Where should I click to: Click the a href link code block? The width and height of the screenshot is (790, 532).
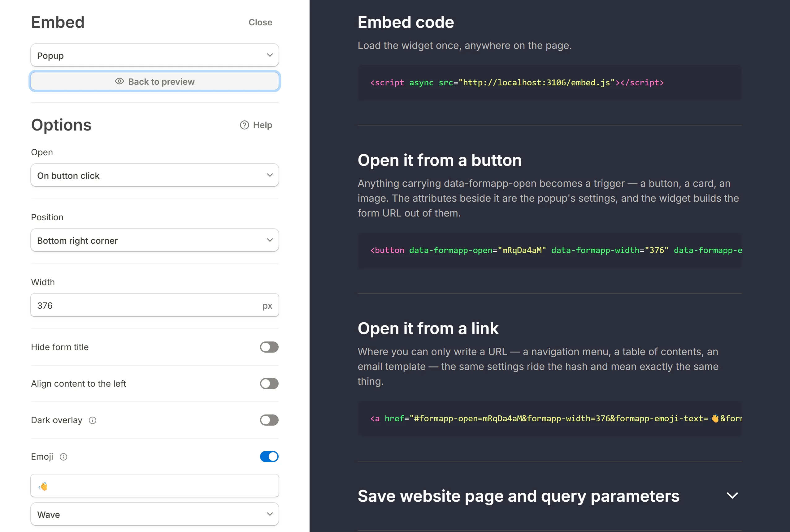(549, 419)
